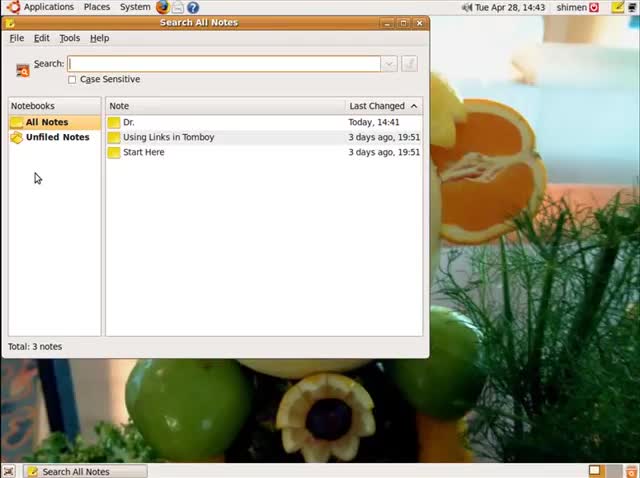Sort by Last Changed column header
The height and width of the screenshot is (478, 640).
point(384,106)
